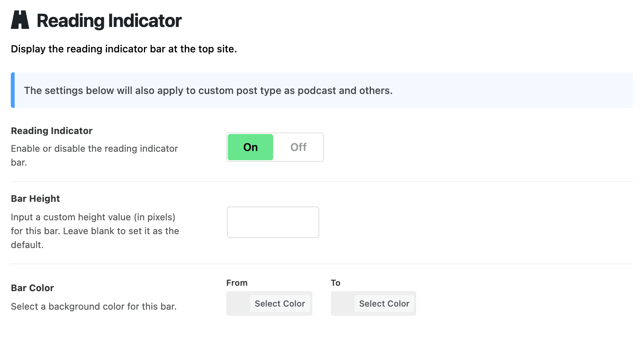Image resolution: width=644 pixels, height=342 pixels.
Task: Click the 'Reading Indicator' page heading
Action: (109, 21)
